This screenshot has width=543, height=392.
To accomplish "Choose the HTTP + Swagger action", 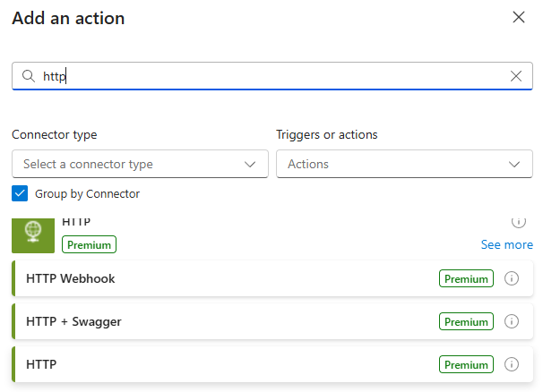I will (73, 321).
